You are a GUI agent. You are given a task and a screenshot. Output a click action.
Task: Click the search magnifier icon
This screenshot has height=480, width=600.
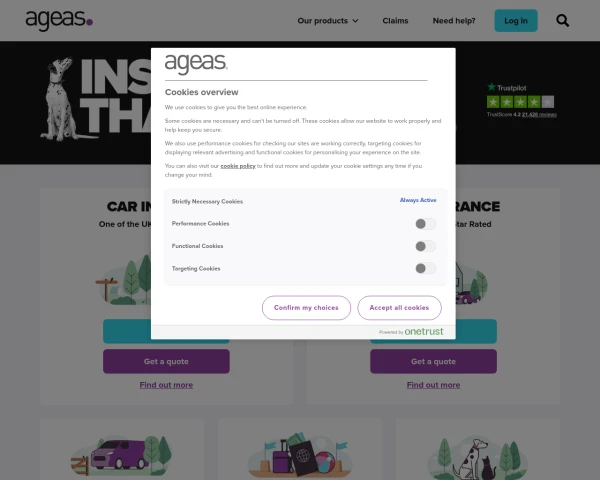tap(562, 20)
